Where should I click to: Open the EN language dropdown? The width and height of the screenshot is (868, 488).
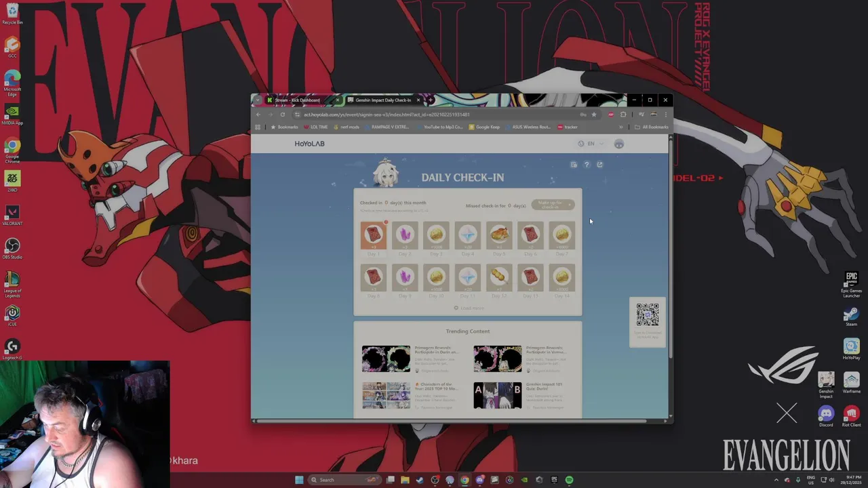pyautogui.click(x=591, y=144)
